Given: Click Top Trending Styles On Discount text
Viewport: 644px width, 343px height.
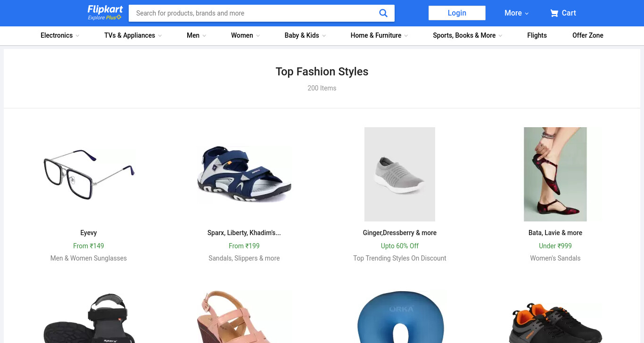Looking at the screenshot, I should (x=400, y=258).
